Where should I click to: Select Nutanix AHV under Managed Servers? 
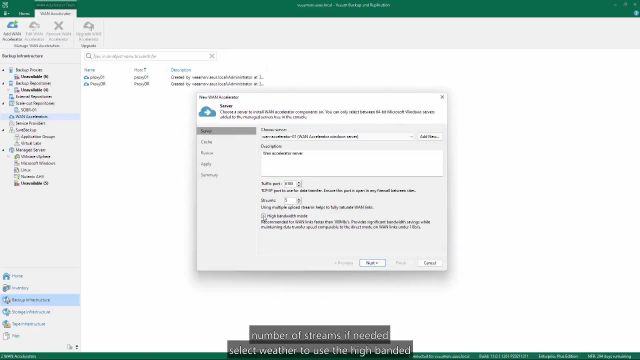(32, 177)
